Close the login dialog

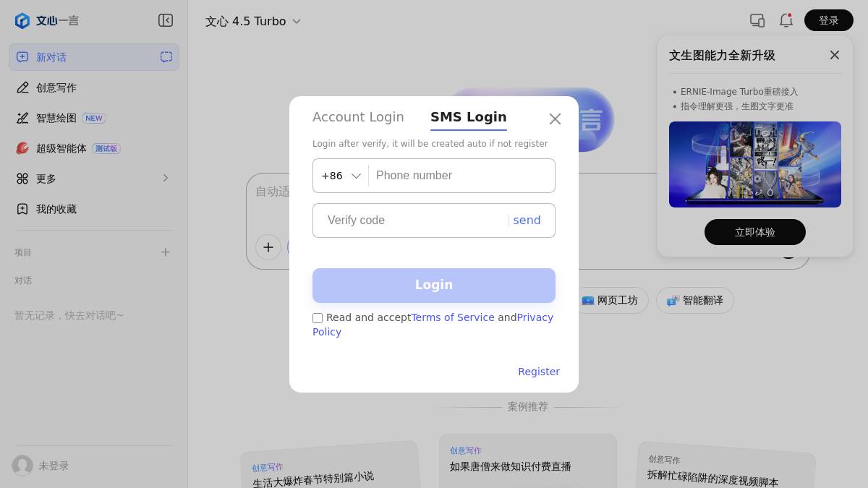[555, 119]
